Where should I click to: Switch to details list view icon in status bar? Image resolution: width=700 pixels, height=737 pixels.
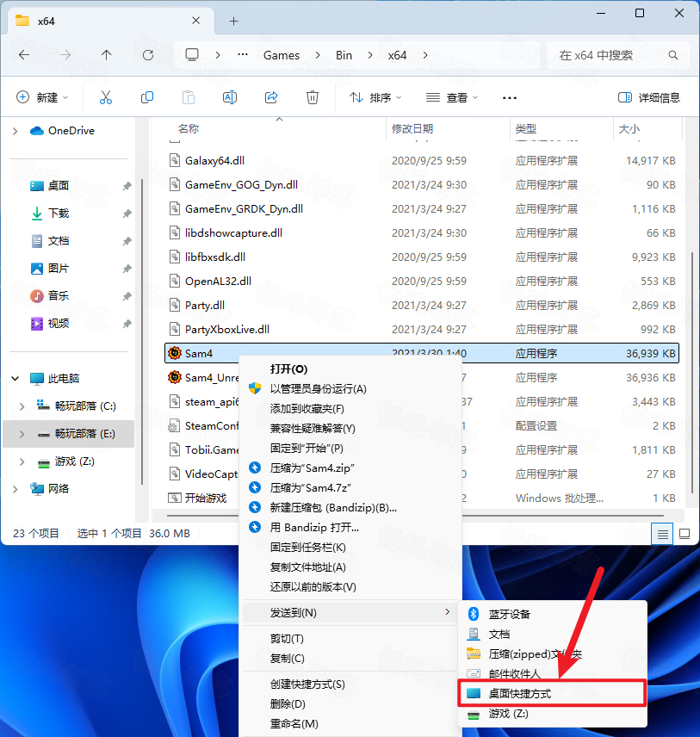pyautogui.click(x=662, y=534)
